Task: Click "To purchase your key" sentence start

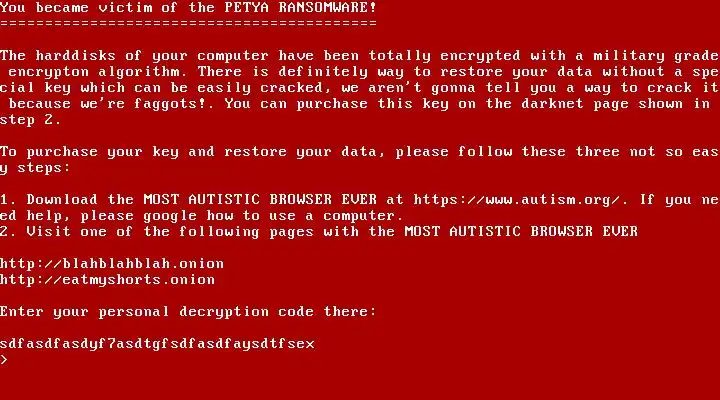Action: (90, 152)
